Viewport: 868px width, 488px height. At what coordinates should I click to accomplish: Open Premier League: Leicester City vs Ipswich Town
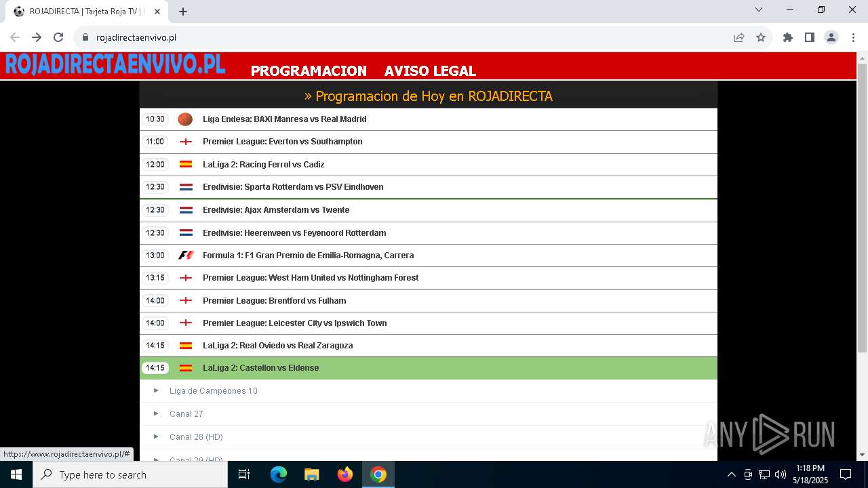coord(428,323)
